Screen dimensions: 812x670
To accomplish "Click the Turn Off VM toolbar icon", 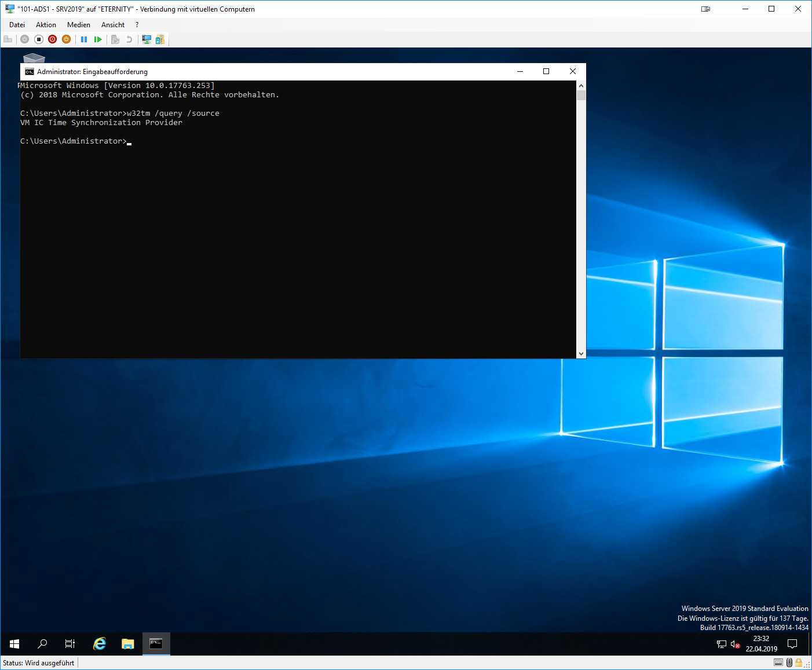I will pos(39,39).
